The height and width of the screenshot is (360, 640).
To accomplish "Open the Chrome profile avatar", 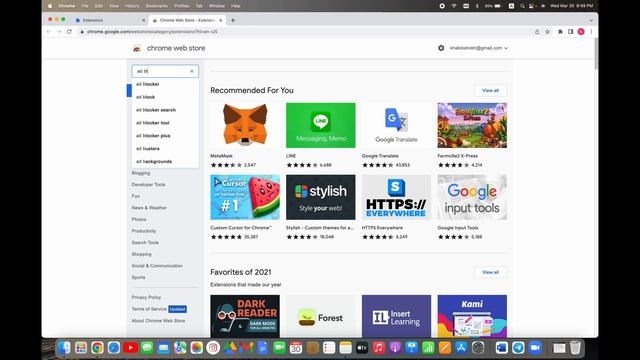I will [581, 31].
